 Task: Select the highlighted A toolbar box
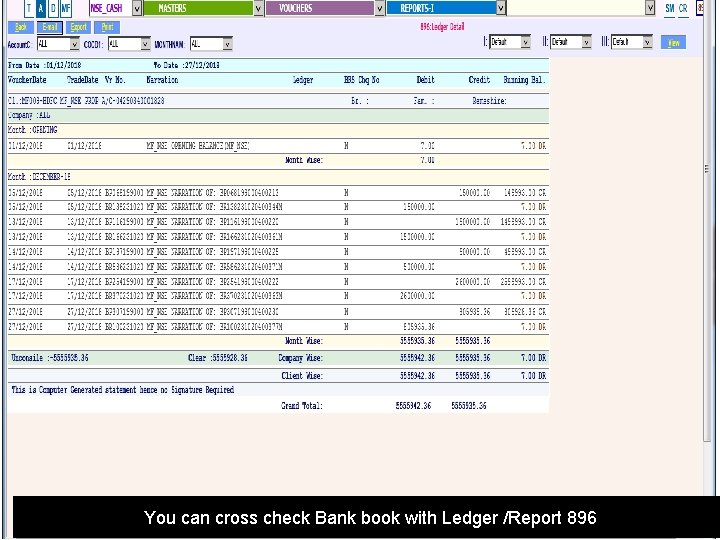[x=41, y=8]
